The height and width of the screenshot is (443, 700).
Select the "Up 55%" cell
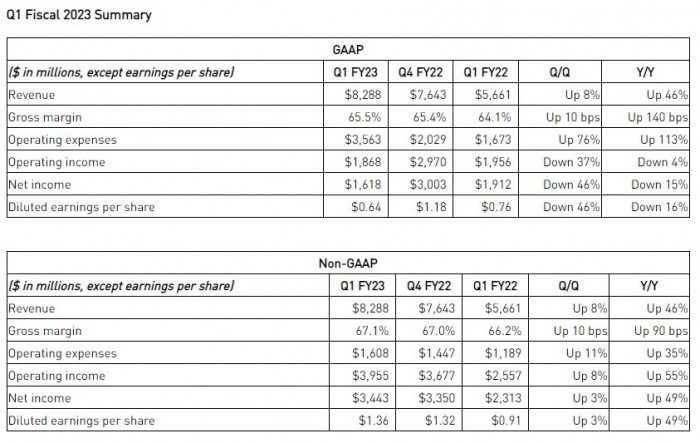point(668,376)
